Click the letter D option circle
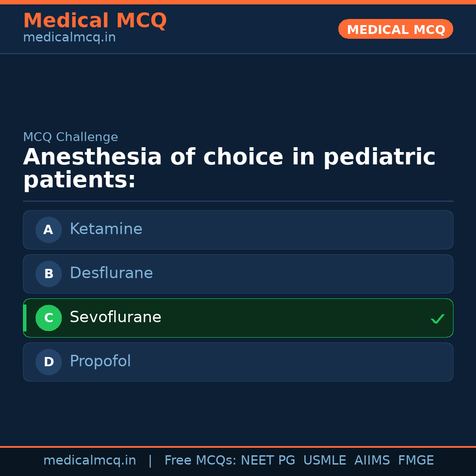Screen dimensions: 476x476 coord(48,362)
